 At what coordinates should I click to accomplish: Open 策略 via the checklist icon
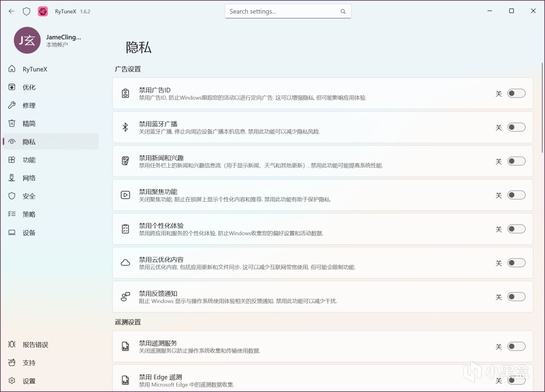(12, 214)
